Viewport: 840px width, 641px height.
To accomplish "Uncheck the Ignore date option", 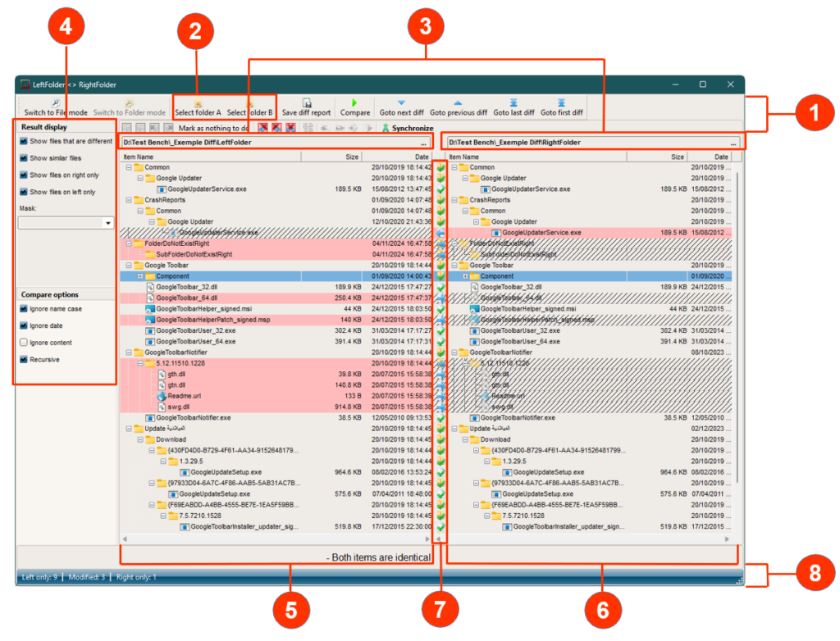I will pyautogui.click(x=24, y=325).
